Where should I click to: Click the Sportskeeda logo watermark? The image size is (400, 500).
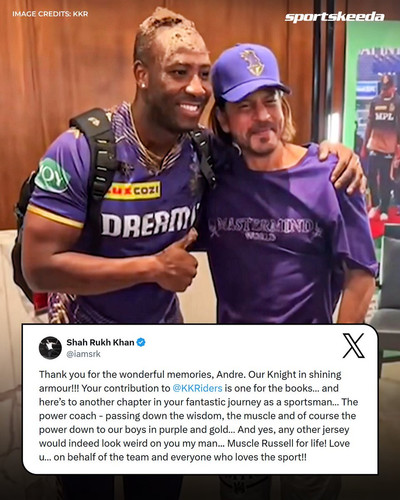click(x=334, y=17)
